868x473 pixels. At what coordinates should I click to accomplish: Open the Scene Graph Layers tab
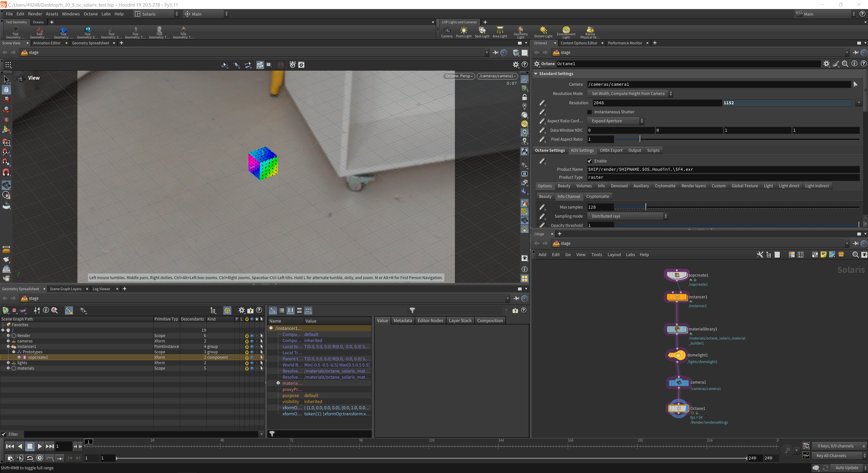(66, 289)
